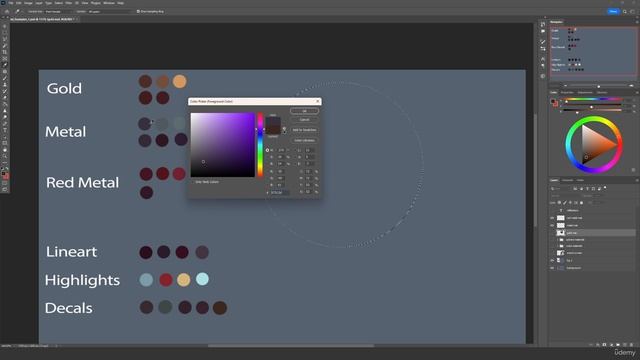Switch to the Channels tab
This screenshot has height=360, width=640.
[567, 180]
